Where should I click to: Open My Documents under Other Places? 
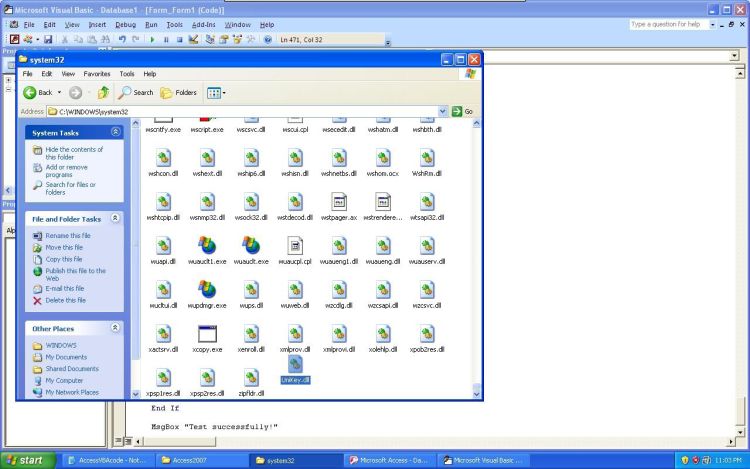(66, 357)
